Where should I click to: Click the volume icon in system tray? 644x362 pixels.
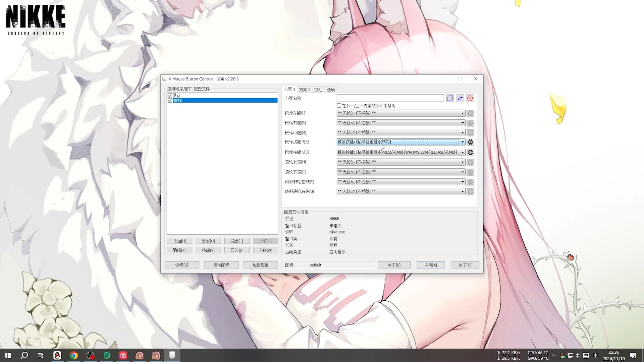click(x=578, y=355)
